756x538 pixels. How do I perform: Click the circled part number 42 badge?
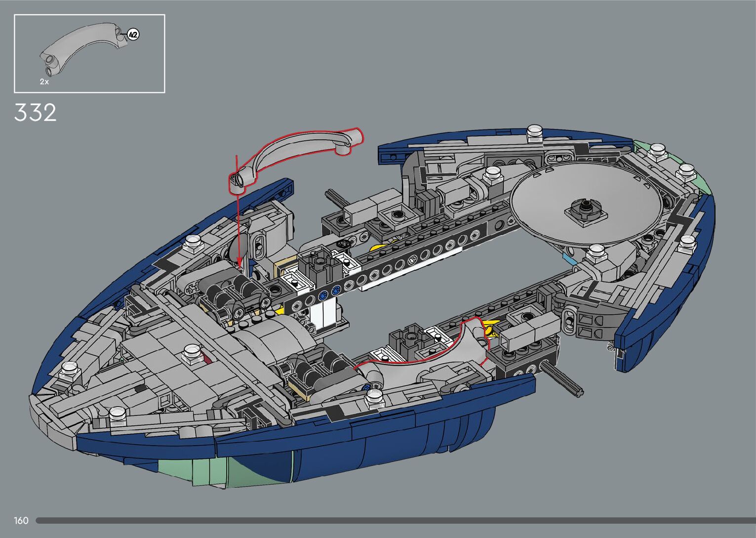(133, 35)
